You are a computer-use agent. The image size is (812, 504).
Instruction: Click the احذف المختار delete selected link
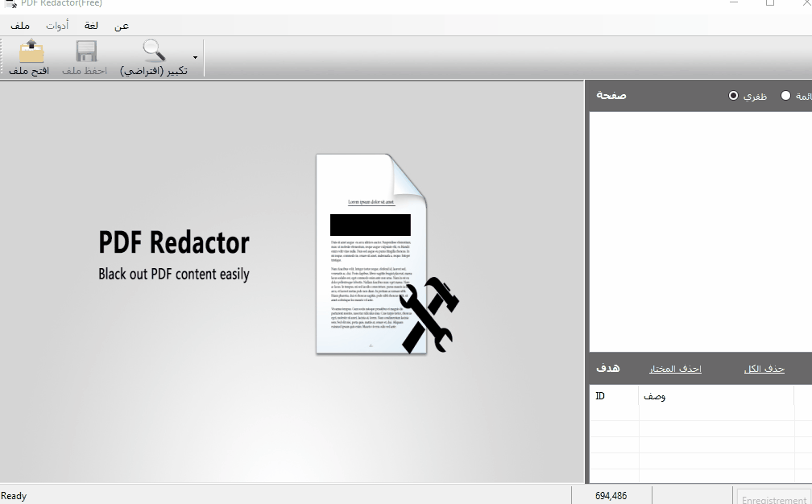[x=675, y=369]
